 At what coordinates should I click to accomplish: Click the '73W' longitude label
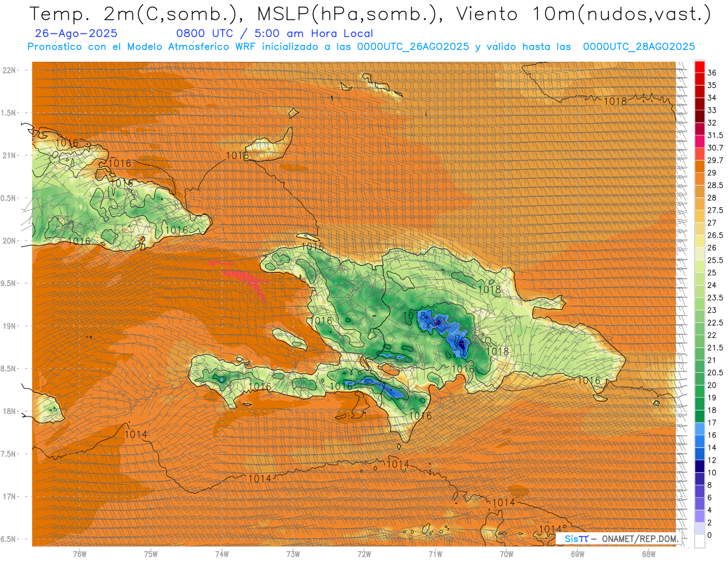293,554
